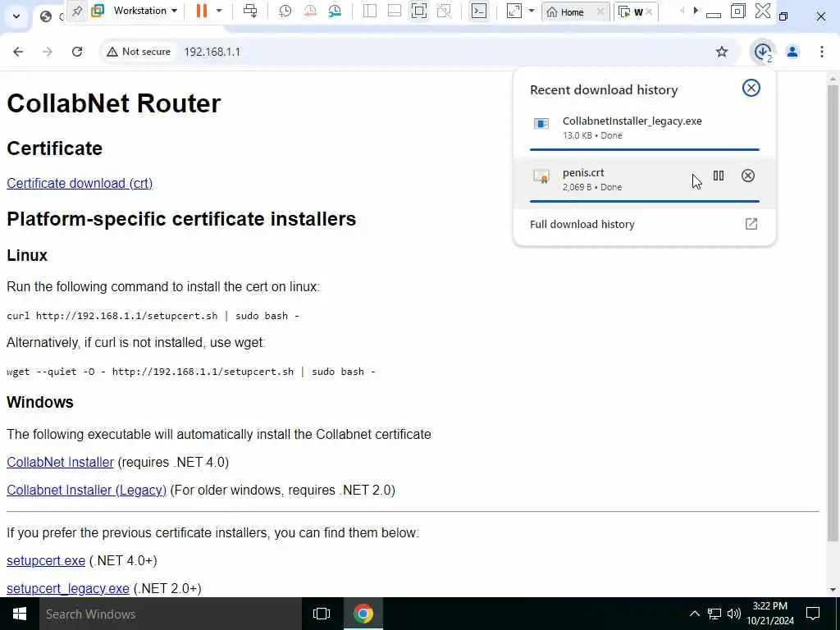Screen dimensions: 840x630
Task: Click the wget setupcert.sh command text
Action: click(x=190, y=372)
